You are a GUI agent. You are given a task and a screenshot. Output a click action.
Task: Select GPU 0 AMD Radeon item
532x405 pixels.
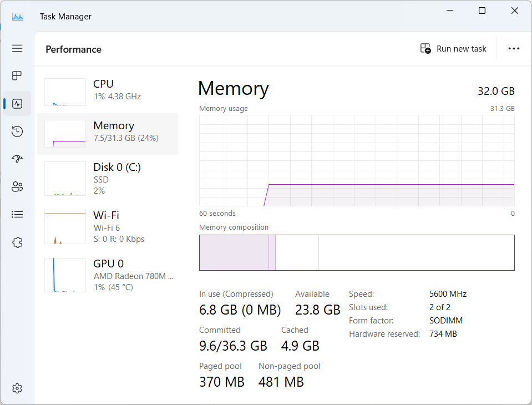108,275
